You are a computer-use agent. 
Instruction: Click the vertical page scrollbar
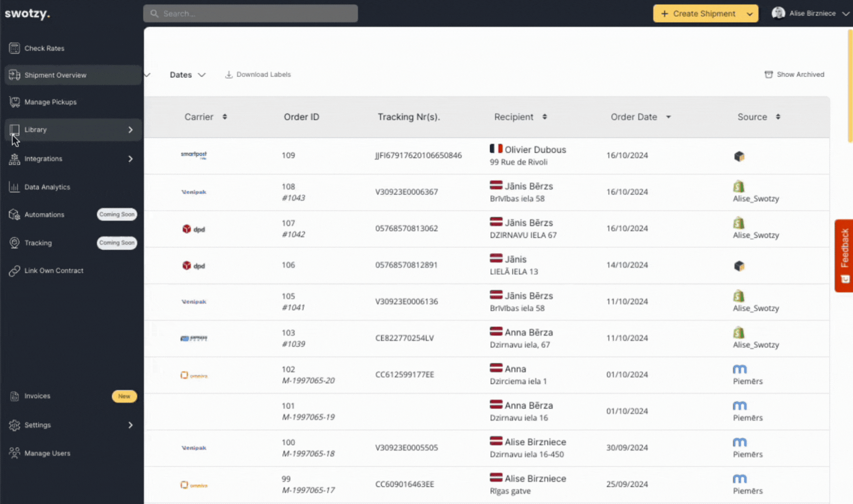coord(850,85)
